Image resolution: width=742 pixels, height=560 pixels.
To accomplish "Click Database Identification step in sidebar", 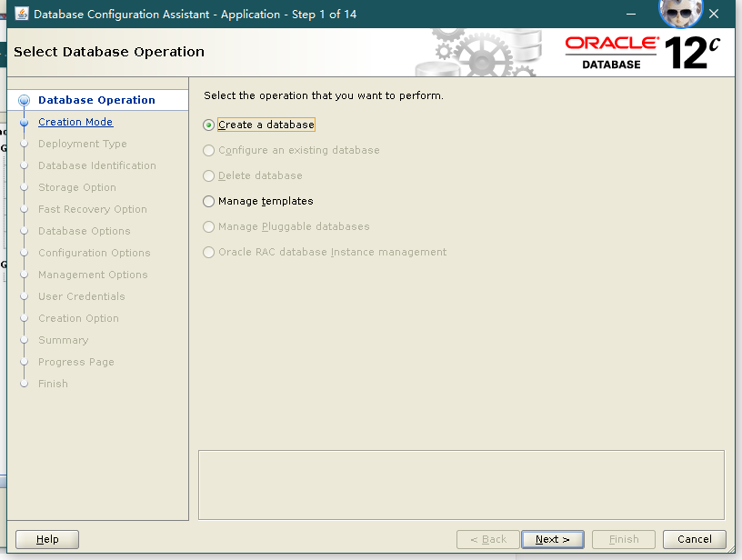I will [x=97, y=165].
